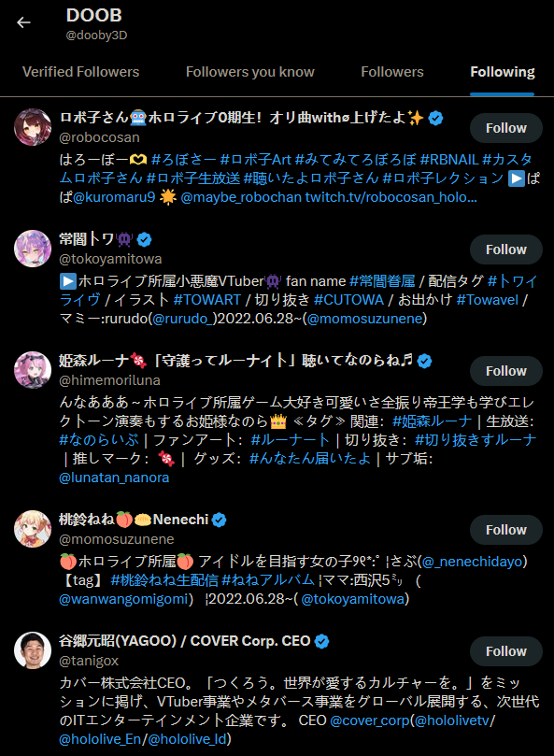Switch to the Verified Followers tab
The image size is (554, 756).
81,72
